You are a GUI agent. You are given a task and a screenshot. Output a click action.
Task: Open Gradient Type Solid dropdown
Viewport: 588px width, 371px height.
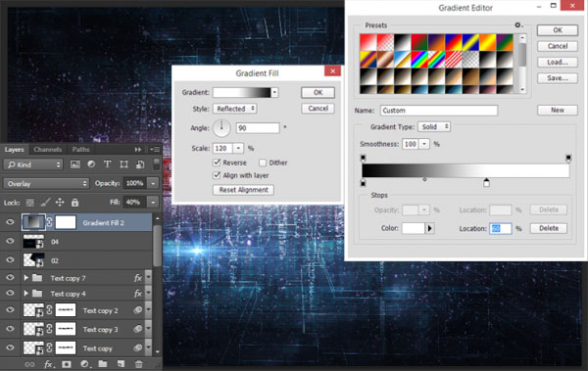434,126
